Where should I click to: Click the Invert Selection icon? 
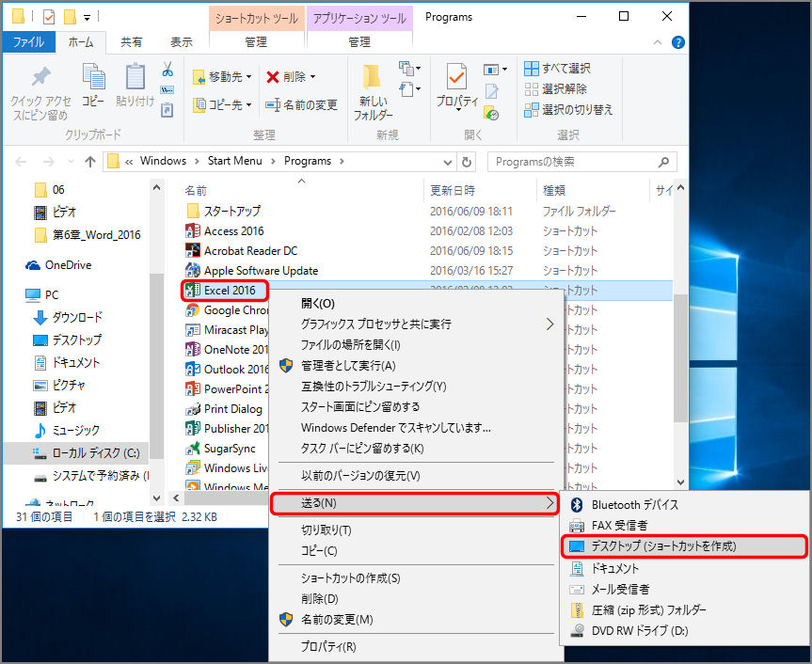[x=532, y=110]
